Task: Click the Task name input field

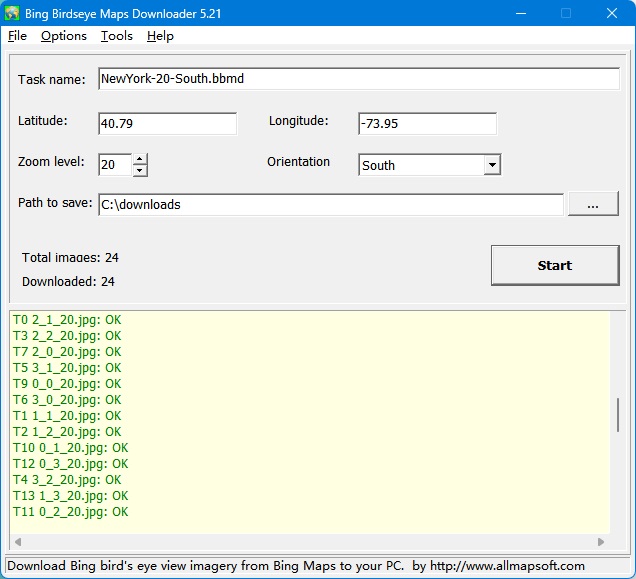Action: click(358, 79)
